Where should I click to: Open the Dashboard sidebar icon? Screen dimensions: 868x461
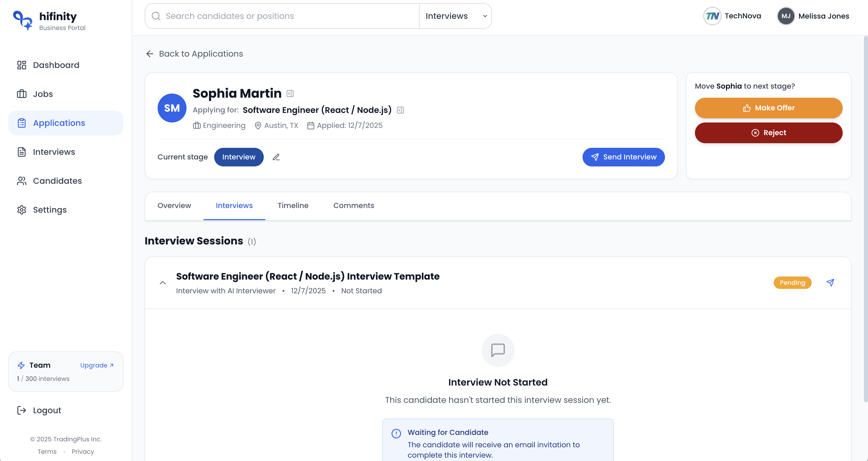tap(21, 65)
